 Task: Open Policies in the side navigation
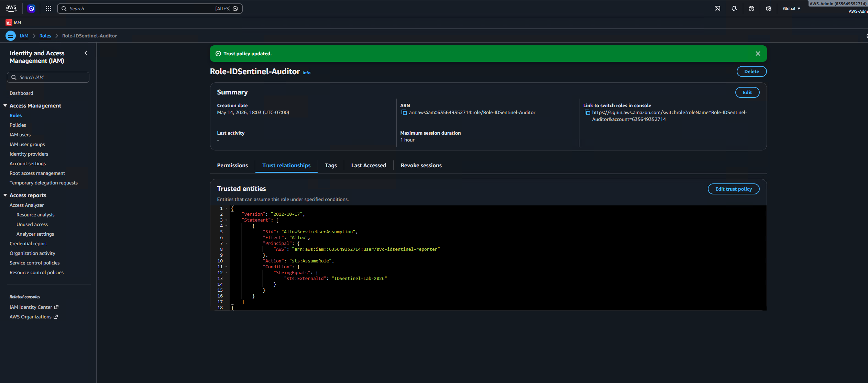point(18,125)
